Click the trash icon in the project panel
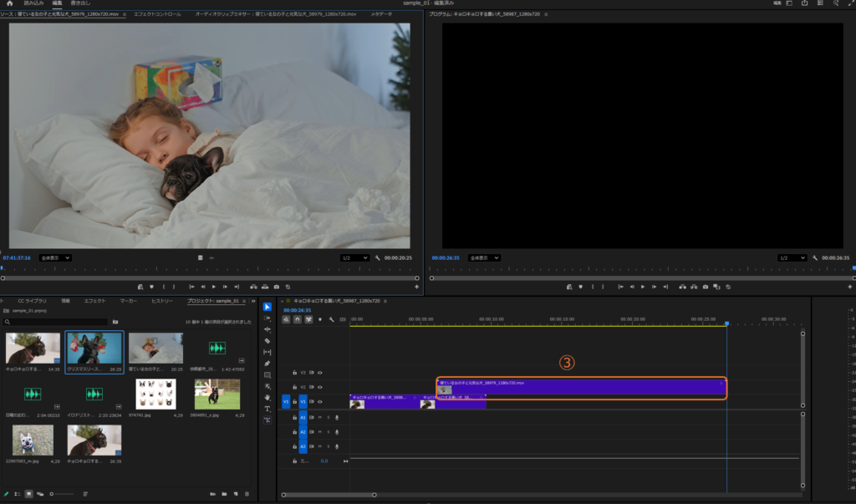This screenshot has width=856, height=504. [x=247, y=494]
